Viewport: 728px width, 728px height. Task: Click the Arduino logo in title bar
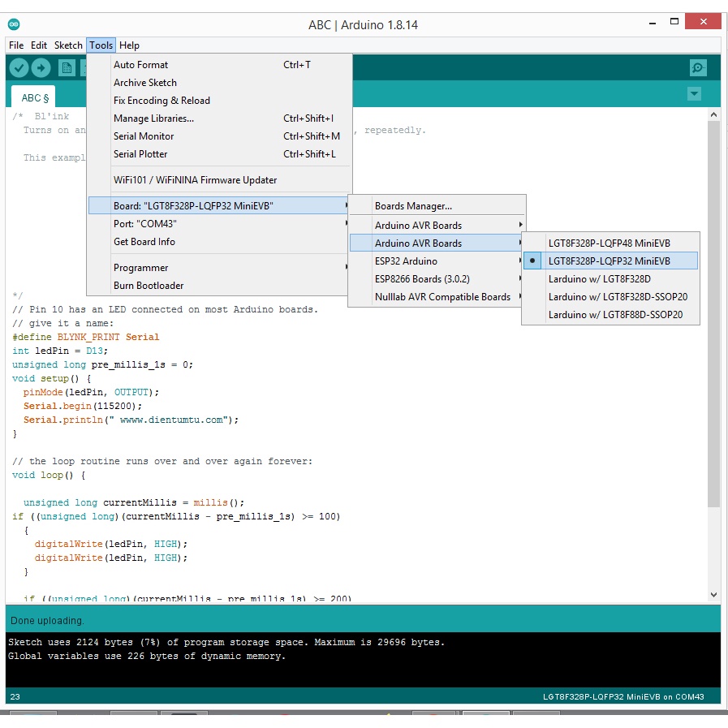point(14,24)
